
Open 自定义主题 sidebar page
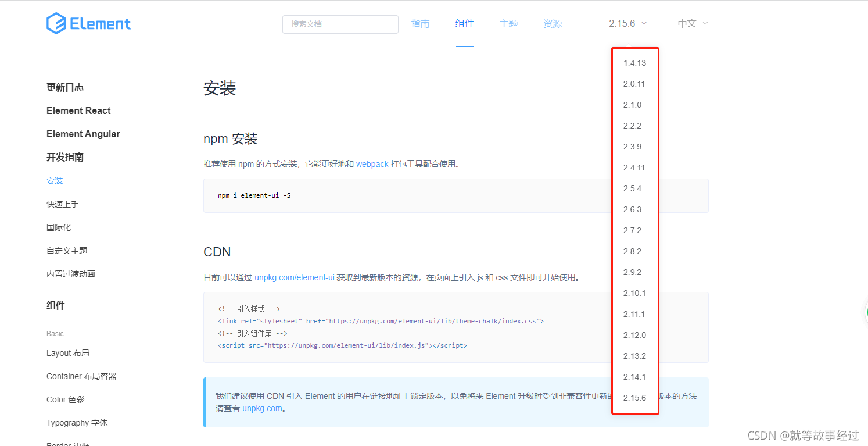click(67, 251)
